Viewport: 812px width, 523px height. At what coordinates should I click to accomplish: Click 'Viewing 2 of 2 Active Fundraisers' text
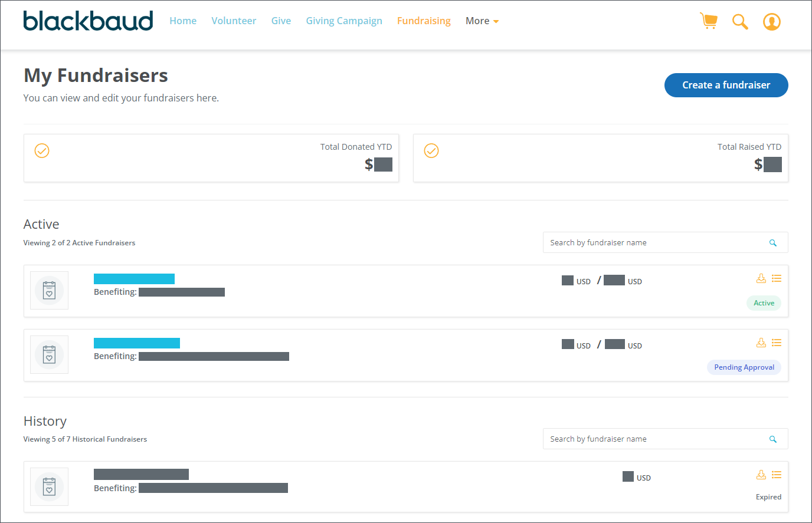pos(79,243)
